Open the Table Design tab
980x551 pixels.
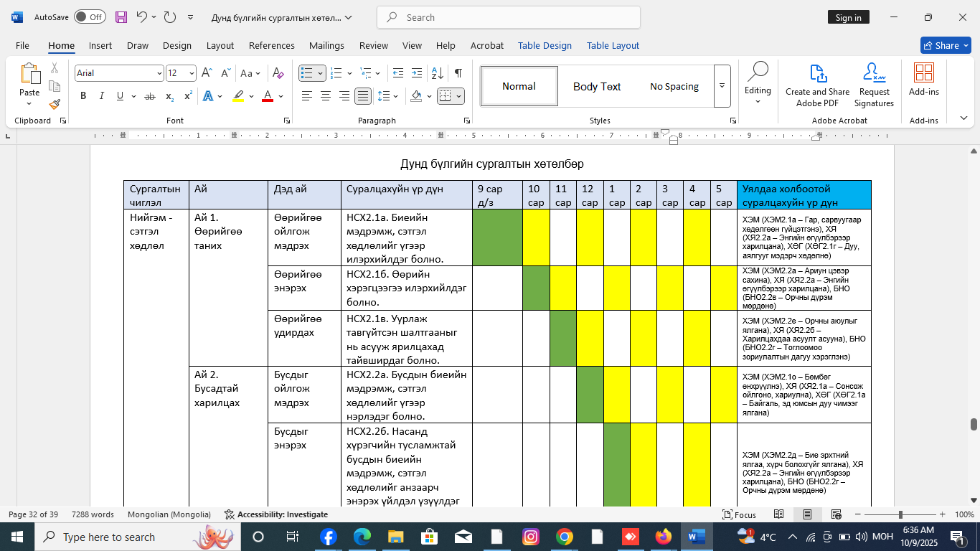pyautogui.click(x=545, y=45)
